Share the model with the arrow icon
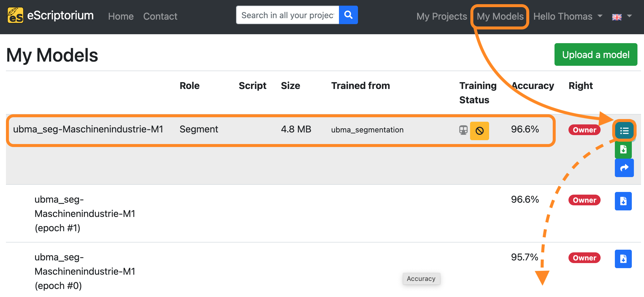This screenshot has height=297, width=644. click(x=624, y=168)
